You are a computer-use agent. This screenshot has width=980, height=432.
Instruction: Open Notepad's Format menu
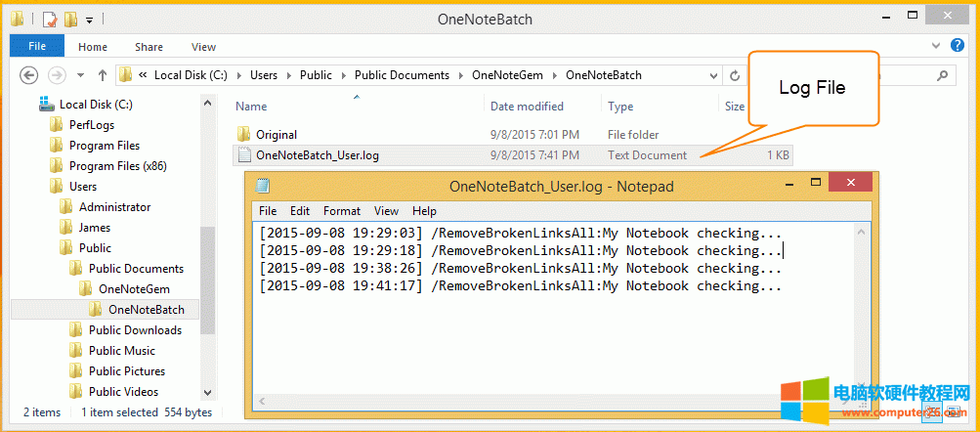coord(342,211)
